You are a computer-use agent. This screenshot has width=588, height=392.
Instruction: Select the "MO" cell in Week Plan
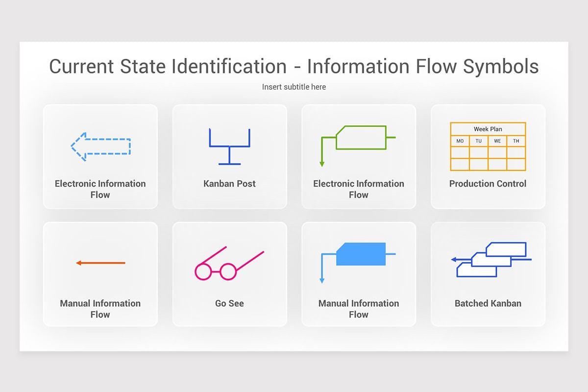(x=460, y=141)
